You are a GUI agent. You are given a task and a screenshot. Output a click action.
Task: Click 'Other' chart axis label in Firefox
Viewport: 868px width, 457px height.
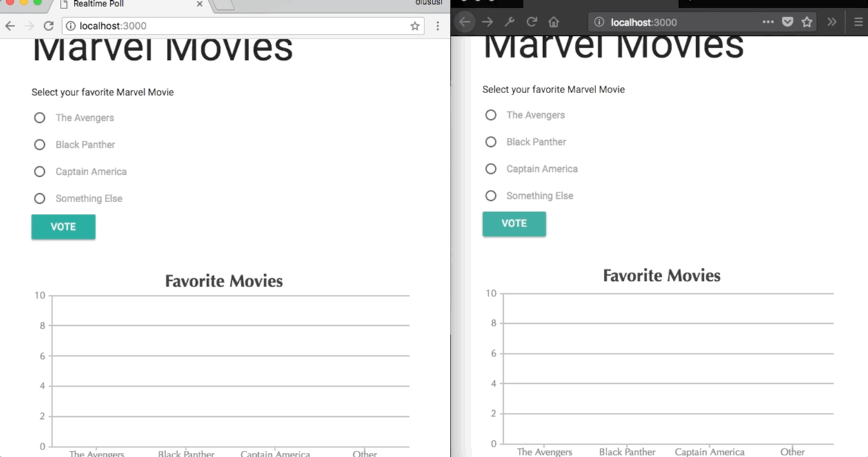coord(792,452)
